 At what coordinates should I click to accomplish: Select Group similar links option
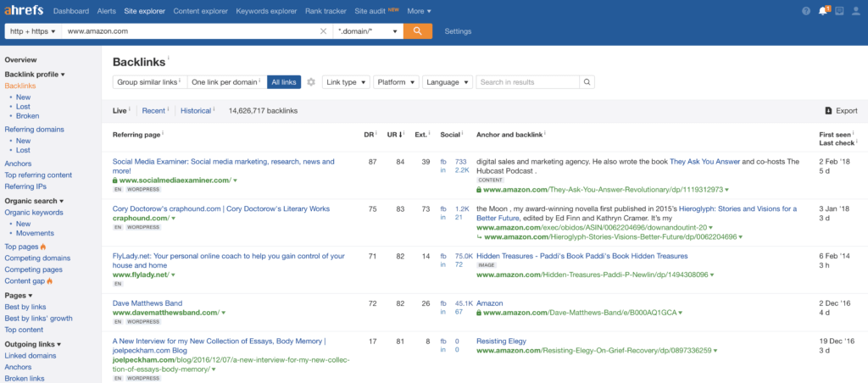[x=149, y=82]
